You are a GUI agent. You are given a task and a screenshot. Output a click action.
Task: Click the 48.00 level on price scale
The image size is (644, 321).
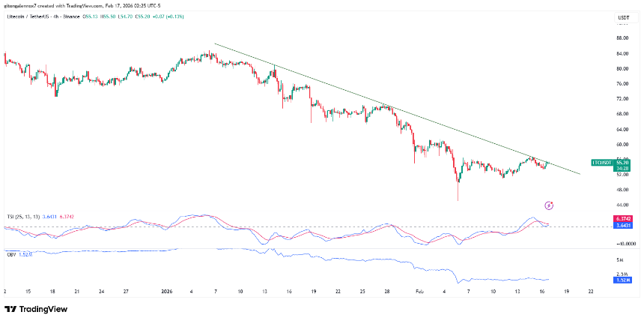point(622,189)
